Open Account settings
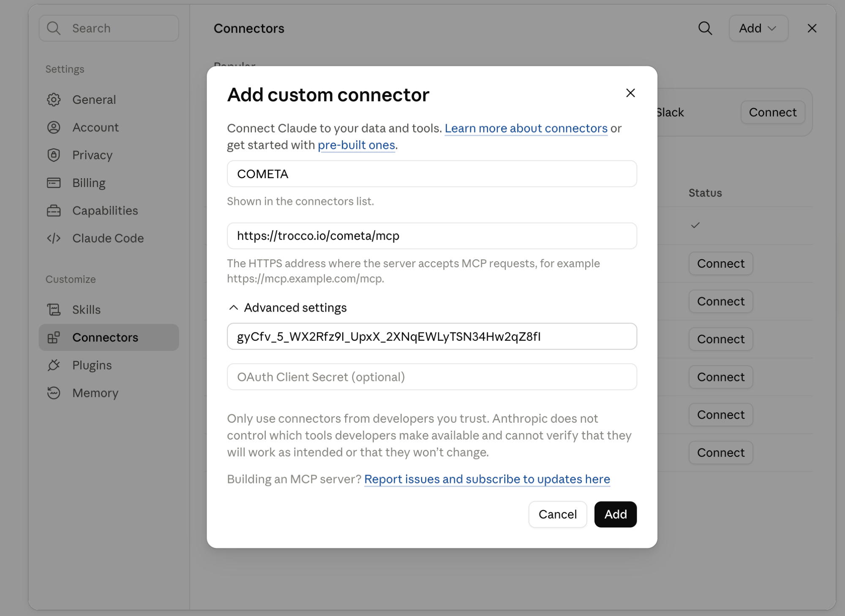This screenshot has height=616, width=845. (x=109, y=128)
